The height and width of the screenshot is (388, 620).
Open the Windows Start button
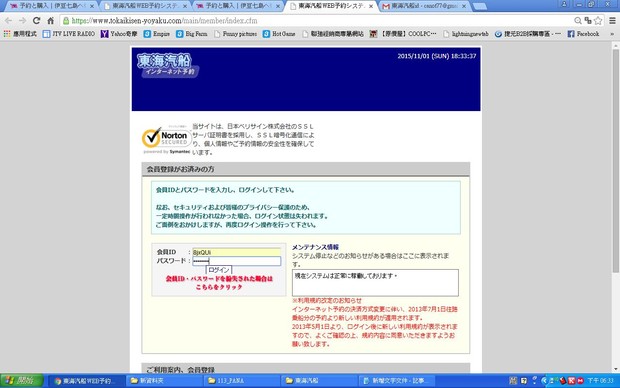pyautogui.click(x=21, y=381)
